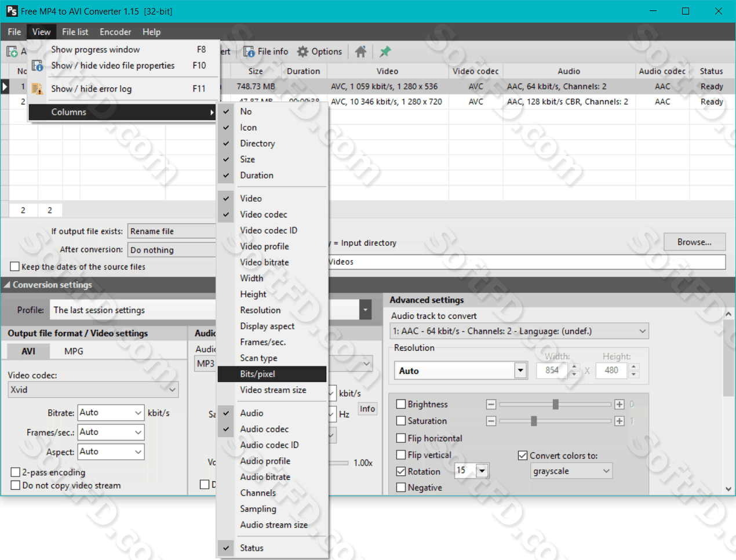Click the Advanced settings scrollbar down arrow
Image resolution: width=736 pixels, height=560 pixels.
click(728, 489)
